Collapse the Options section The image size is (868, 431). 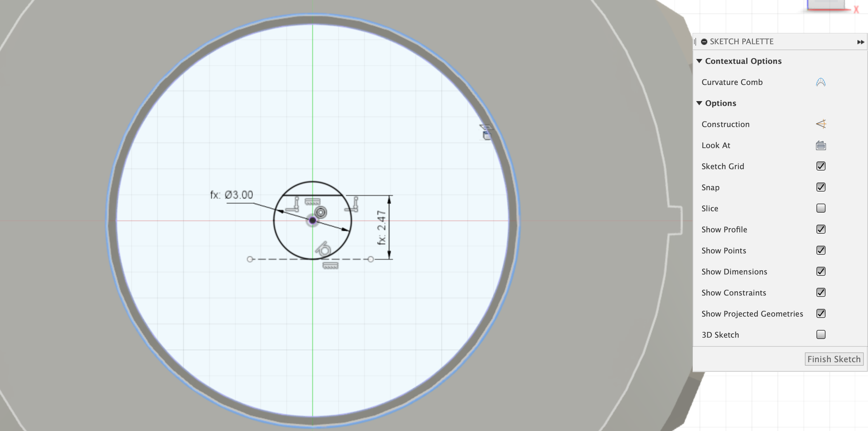pos(699,103)
